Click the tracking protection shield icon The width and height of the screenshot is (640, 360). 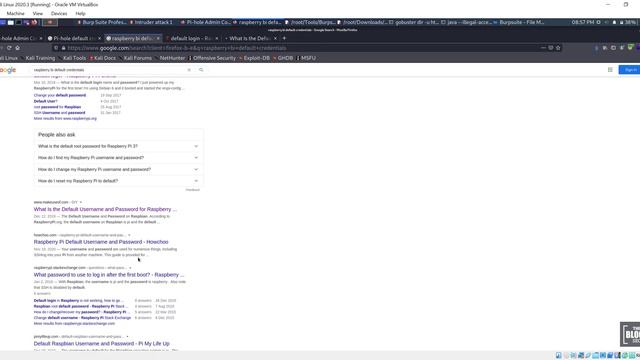tap(56, 48)
